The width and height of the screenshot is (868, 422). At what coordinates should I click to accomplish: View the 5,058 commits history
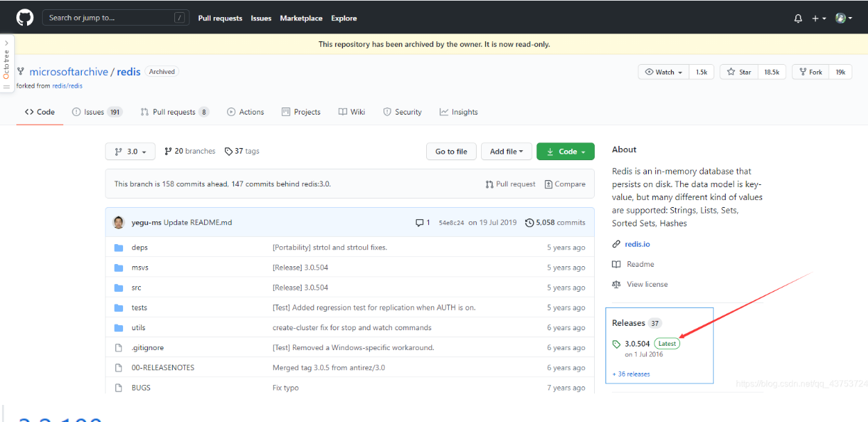point(555,223)
